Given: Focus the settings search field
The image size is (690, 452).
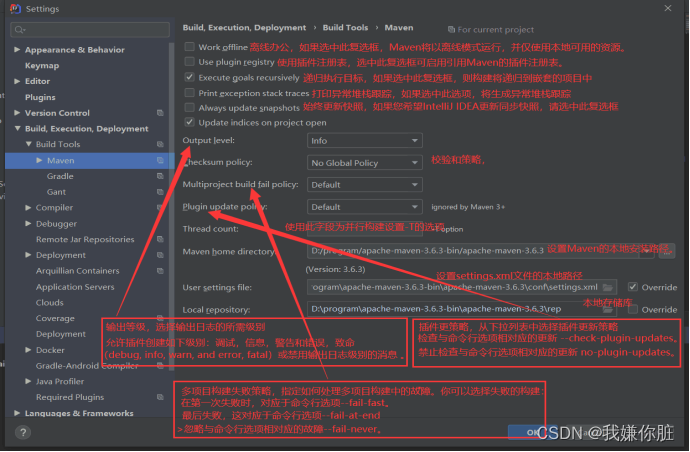Looking at the screenshot, I should (90, 29).
